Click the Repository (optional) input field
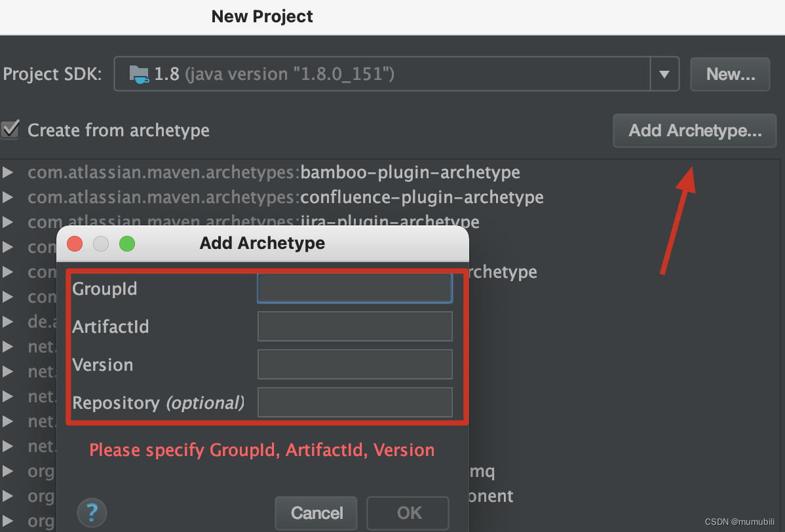The image size is (785, 532). coord(354,402)
